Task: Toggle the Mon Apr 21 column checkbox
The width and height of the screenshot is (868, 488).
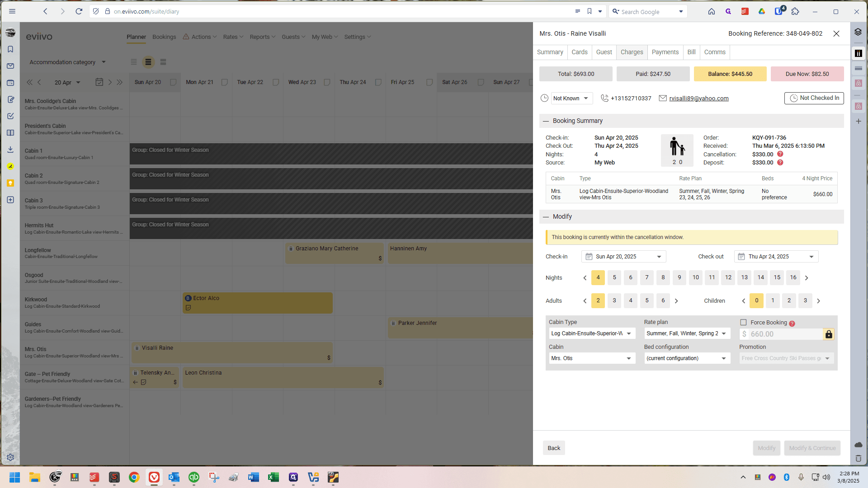Action: (224, 82)
